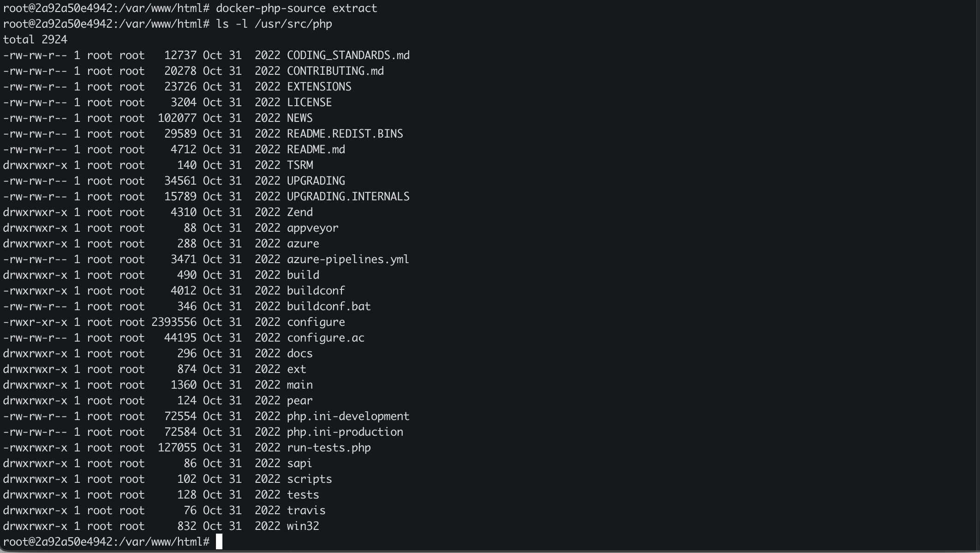The height and width of the screenshot is (553, 980).
Task: Click the README.REDIST.BINS entry
Action: [x=345, y=134]
